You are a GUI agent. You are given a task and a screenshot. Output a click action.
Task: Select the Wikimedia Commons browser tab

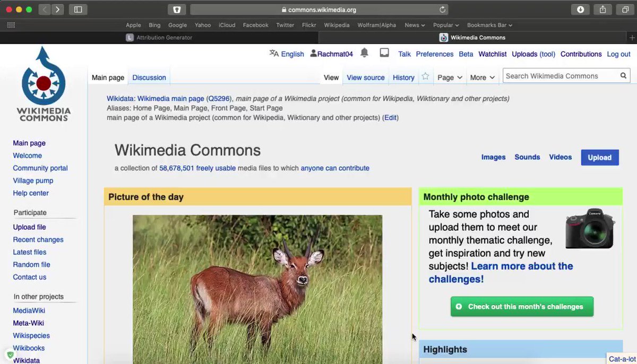click(472, 38)
